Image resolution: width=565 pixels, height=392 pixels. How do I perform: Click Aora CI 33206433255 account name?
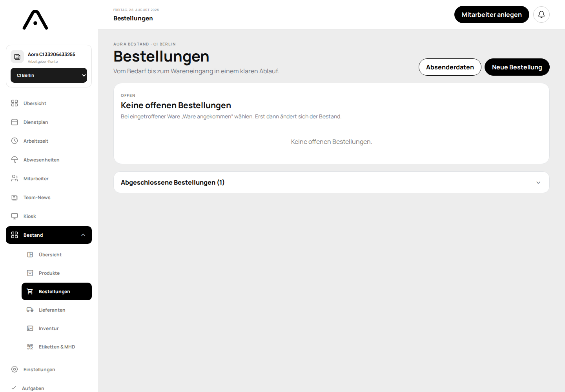(x=51, y=54)
